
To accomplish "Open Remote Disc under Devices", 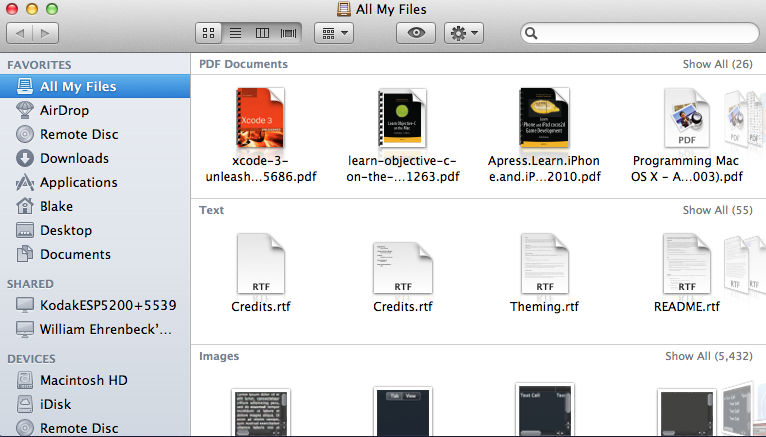I will point(95,428).
